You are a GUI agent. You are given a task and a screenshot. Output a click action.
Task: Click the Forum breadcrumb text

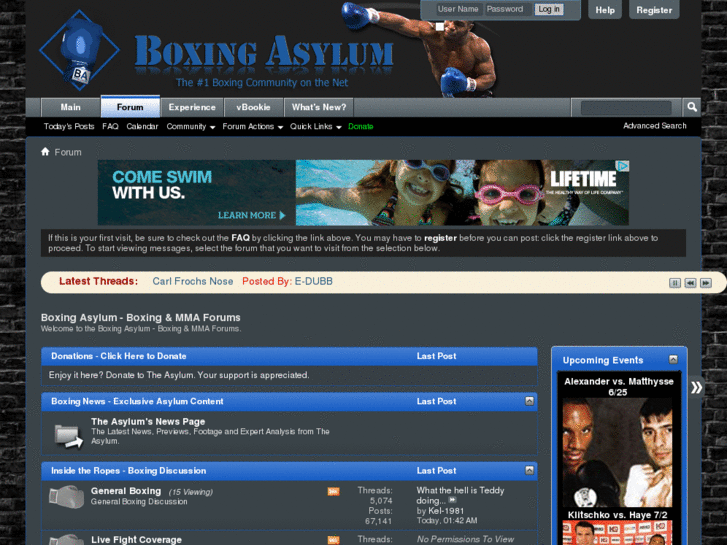68,152
